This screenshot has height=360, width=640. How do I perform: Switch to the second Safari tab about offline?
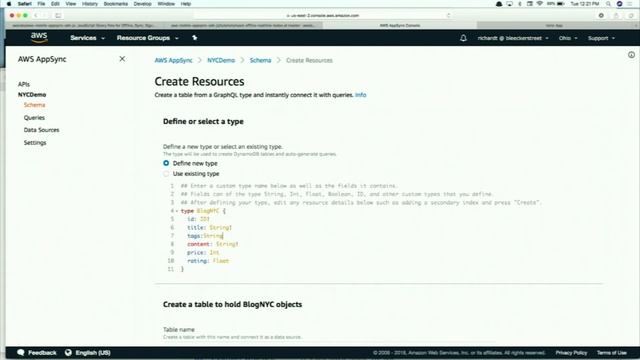click(x=243, y=25)
